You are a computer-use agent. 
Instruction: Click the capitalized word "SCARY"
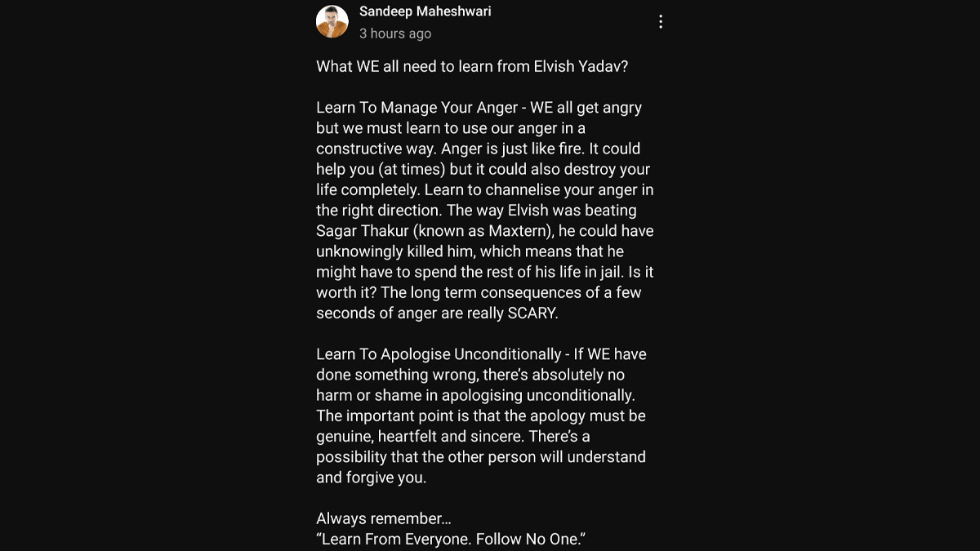[532, 313]
